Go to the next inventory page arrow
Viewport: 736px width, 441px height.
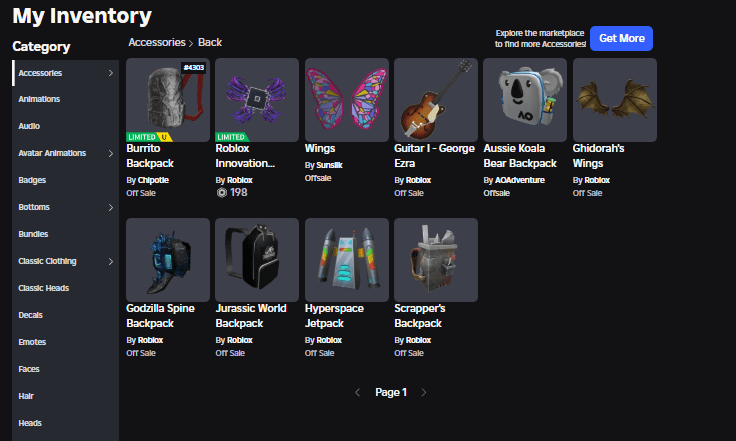pyautogui.click(x=424, y=393)
